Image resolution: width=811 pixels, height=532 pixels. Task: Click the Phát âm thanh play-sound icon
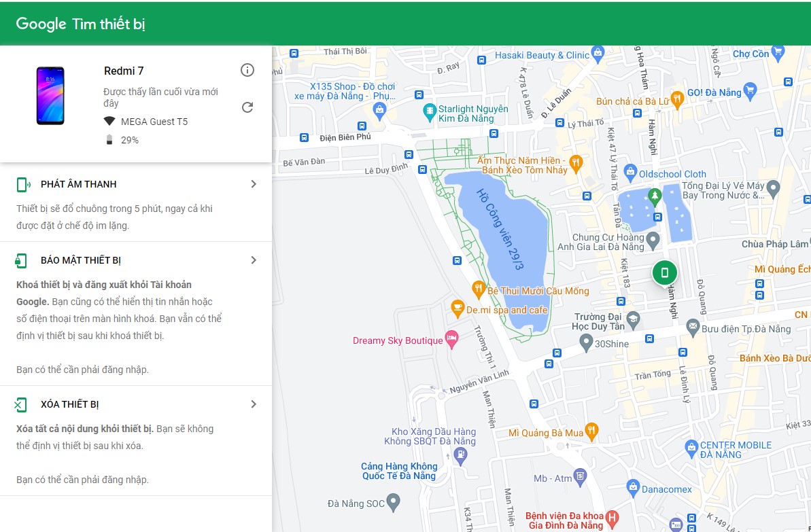tap(23, 184)
